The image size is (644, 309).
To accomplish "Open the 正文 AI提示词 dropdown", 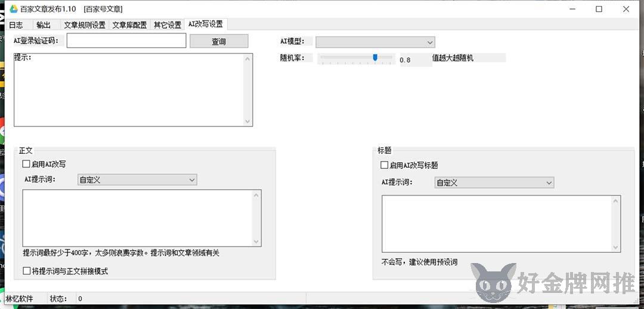I will click(x=137, y=180).
